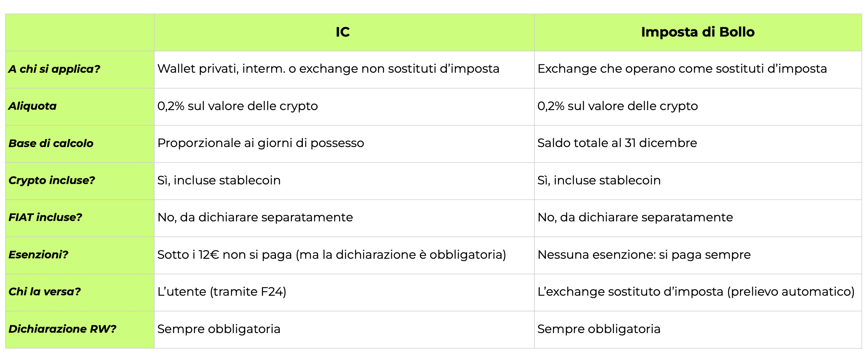Click the 'Chi la versa?' row label
868x360 pixels.
(45, 292)
